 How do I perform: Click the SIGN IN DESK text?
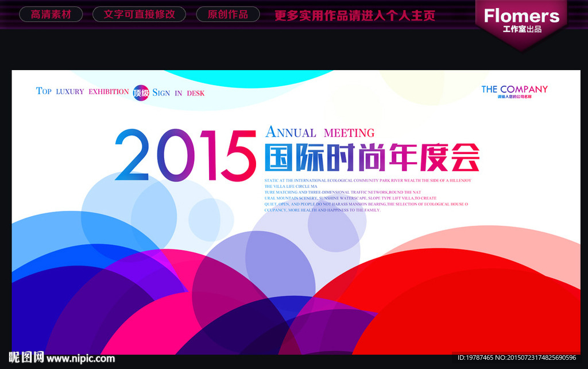point(179,93)
